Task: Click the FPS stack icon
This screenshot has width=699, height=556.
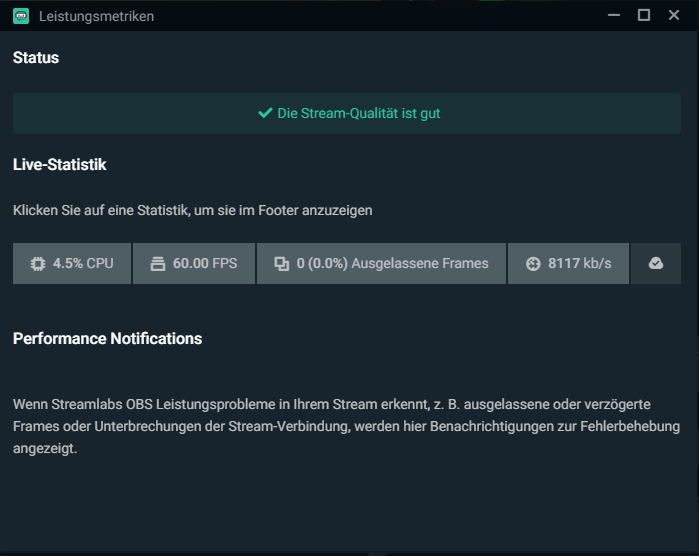Action: click(x=157, y=264)
